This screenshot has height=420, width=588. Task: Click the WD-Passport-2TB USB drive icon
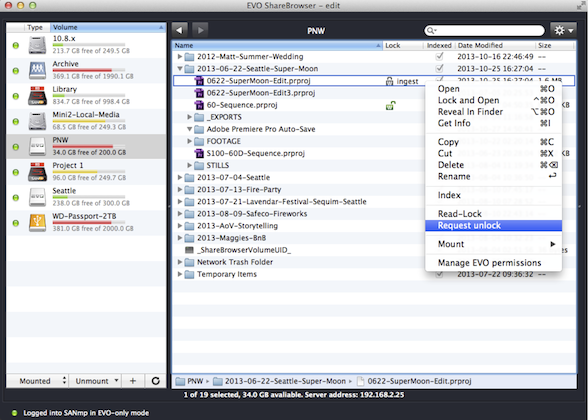pos(38,223)
